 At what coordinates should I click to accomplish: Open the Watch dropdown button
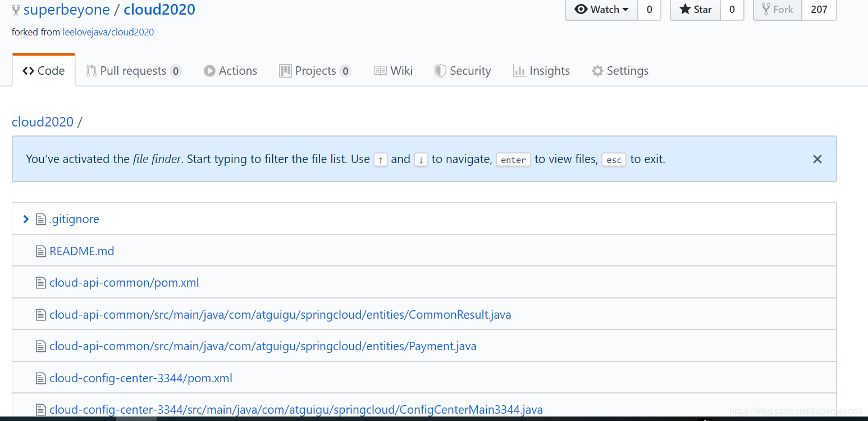601,10
